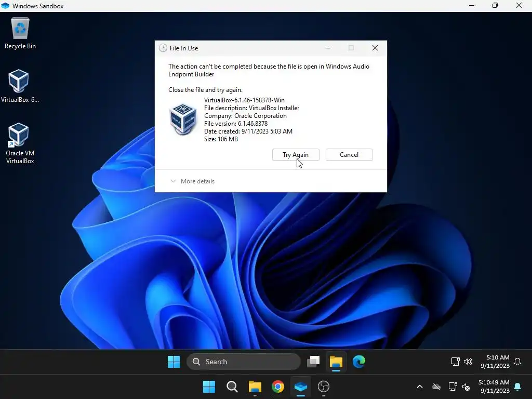Click the text File version: 6.1.46.8378
This screenshot has width=532, height=399.
(x=236, y=124)
